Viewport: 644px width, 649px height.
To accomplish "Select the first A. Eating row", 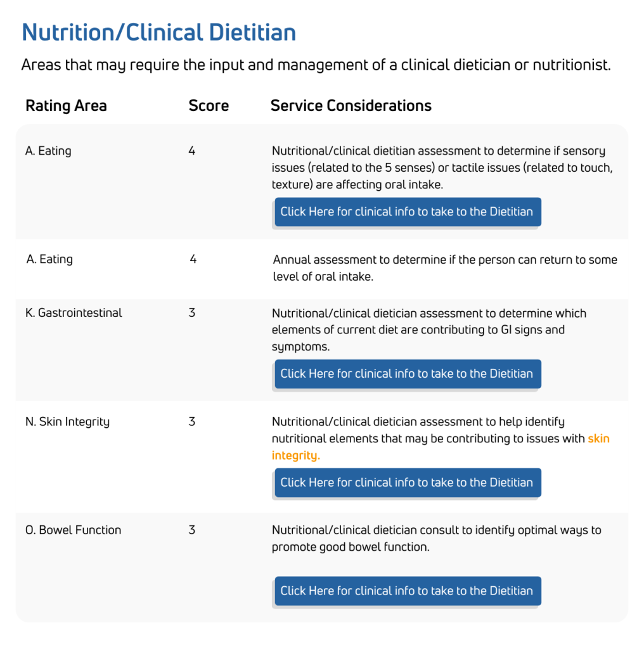I will click(48, 151).
